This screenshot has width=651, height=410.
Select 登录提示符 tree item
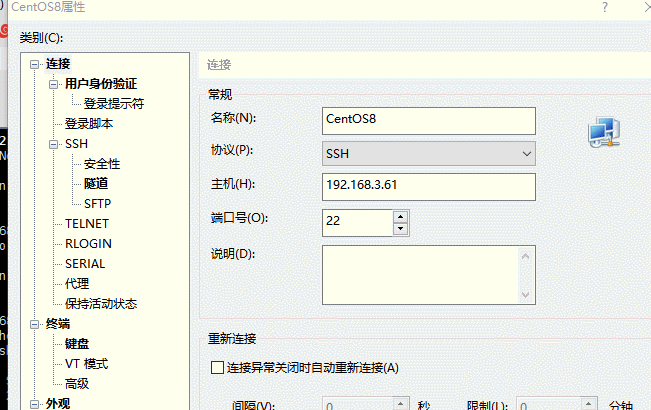point(114,104)
